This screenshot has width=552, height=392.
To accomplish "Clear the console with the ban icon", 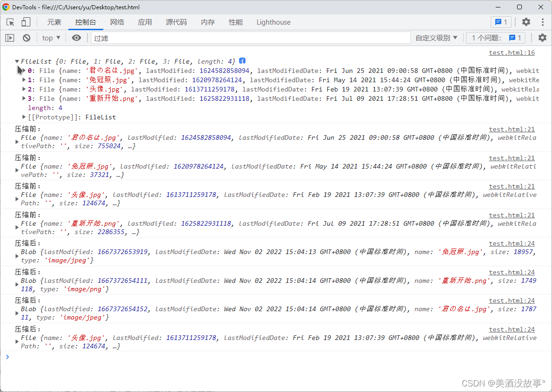I will [x=27, y=38].
